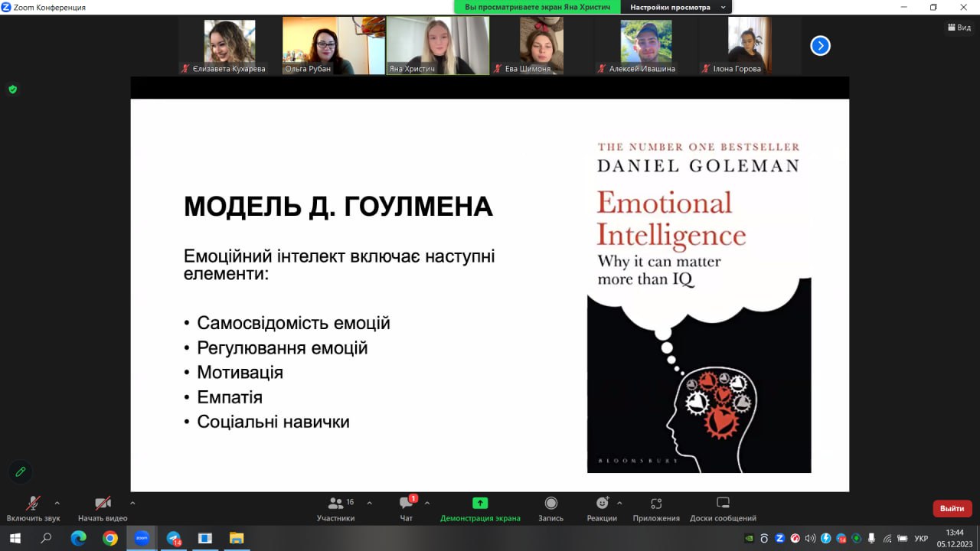Image resolution: width=980 pixels, height=551 pixels.
Task: Open the green annotation pencil tool
Action: tap(21, 471)
